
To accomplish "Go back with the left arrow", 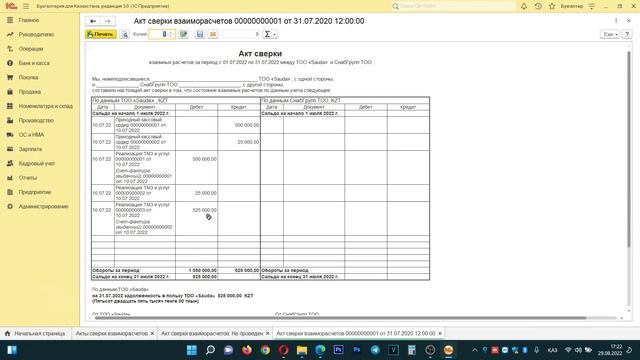I will pyautogui.click(x=93, y=21).
